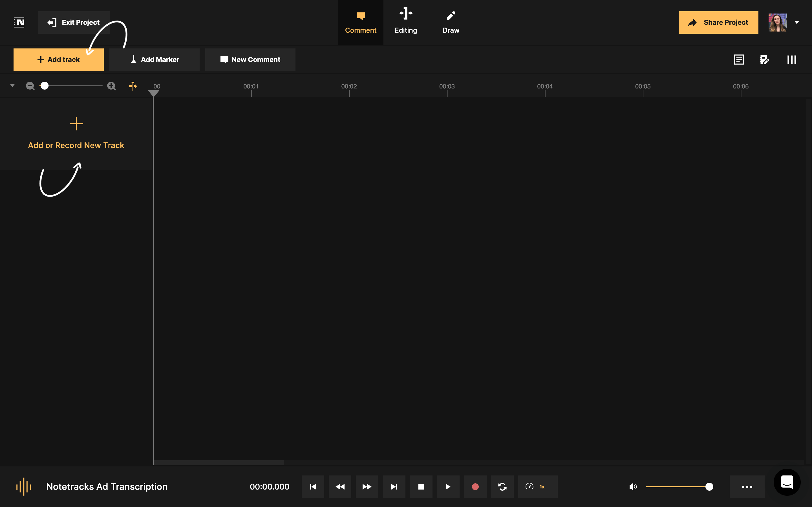Viewport: 812px width, 507px height.
Task: Zoom out using the magnifier minus icon
Action: click(30, 86)
